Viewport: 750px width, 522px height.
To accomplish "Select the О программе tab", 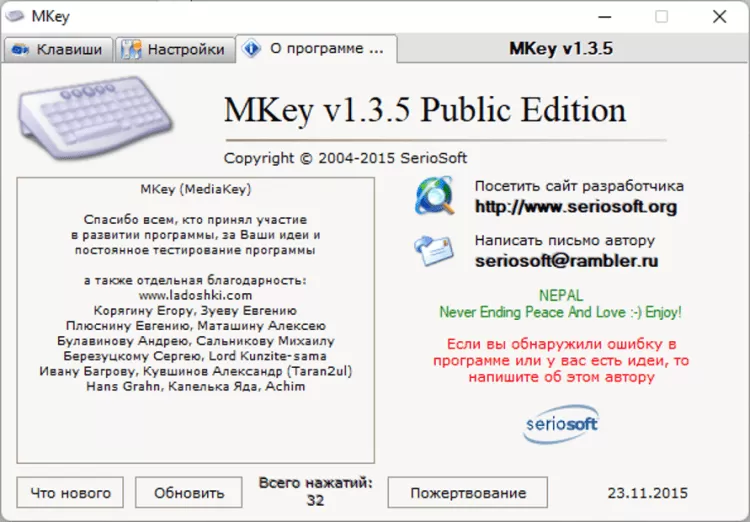I will 316,49.
